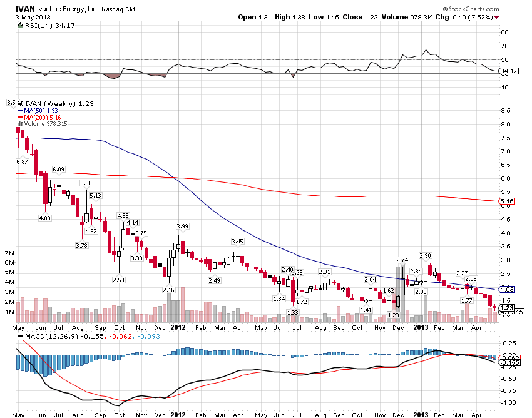Click the MA(200) 5.16 legend text

click(43, 118)
